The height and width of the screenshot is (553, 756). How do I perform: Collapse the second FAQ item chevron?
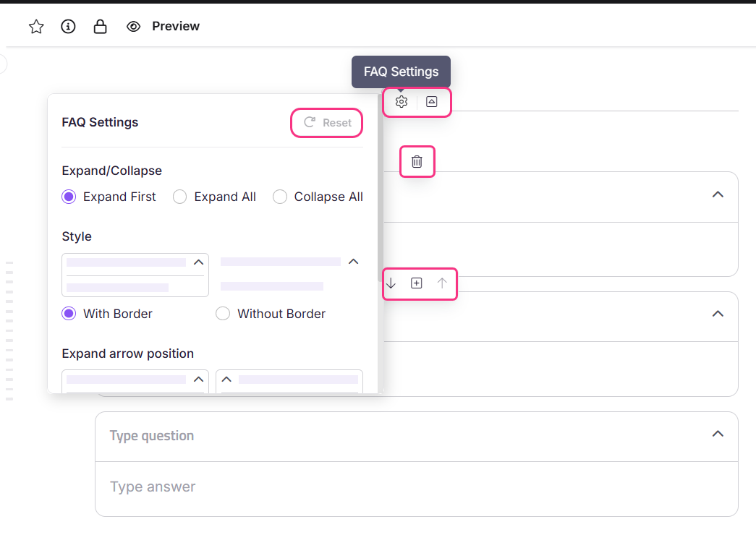tap(718, 314)
